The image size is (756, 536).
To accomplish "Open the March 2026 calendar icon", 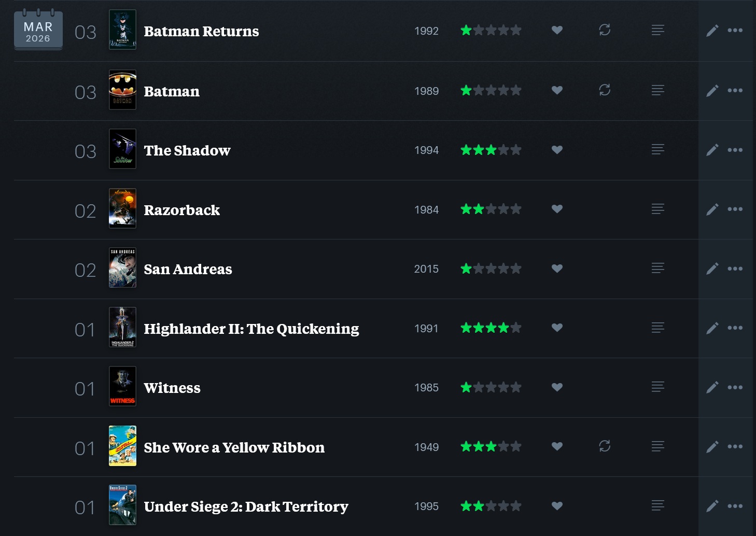I will 38,30.
